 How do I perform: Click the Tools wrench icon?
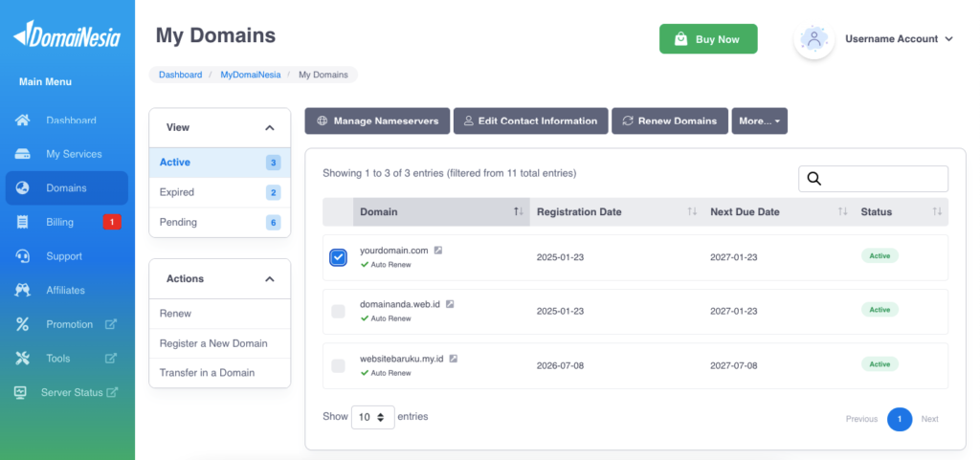coord(23,359)
